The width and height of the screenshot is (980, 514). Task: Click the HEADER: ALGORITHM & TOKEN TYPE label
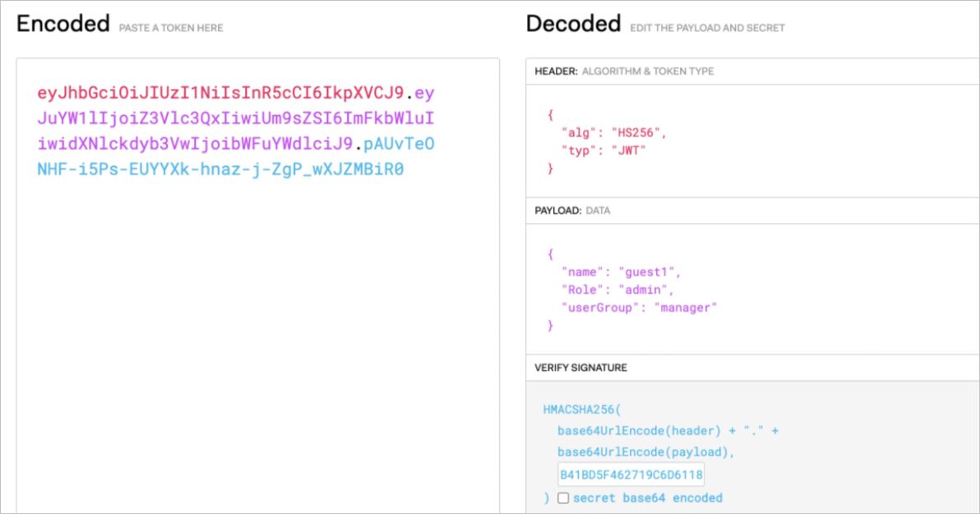click(624, 72)
